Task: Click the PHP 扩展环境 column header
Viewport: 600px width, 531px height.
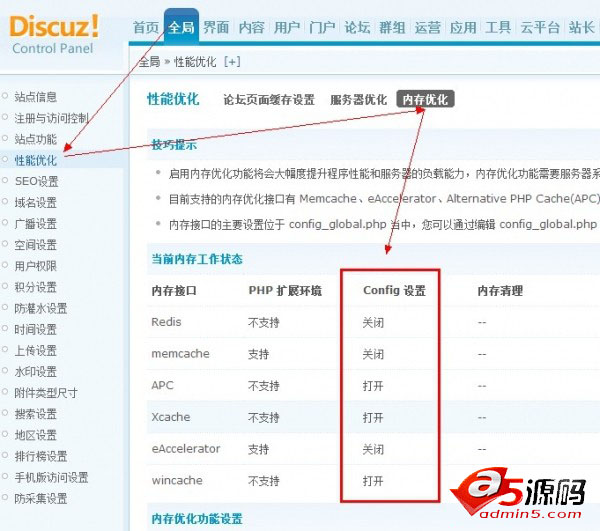Action: [x=285, y=291]
